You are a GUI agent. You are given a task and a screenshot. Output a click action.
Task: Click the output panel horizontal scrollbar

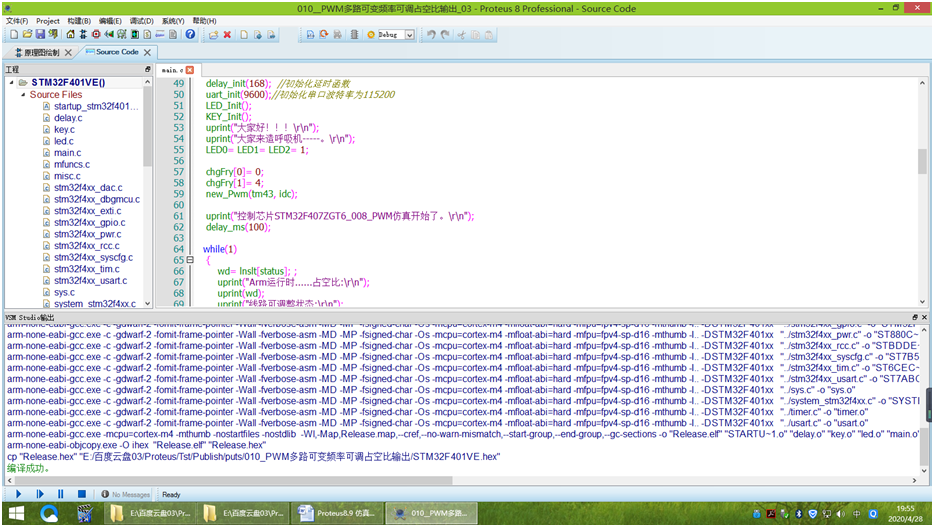click(x=233, y=480)
